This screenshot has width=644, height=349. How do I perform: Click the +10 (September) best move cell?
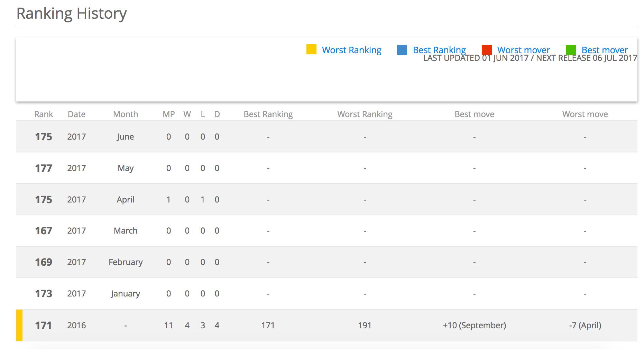click(x=474, y=326)
